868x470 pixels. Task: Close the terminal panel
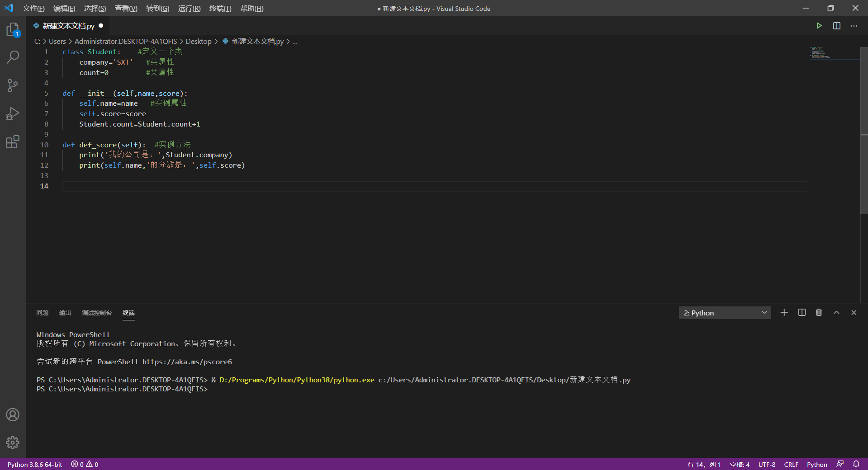tap(854, 312)
